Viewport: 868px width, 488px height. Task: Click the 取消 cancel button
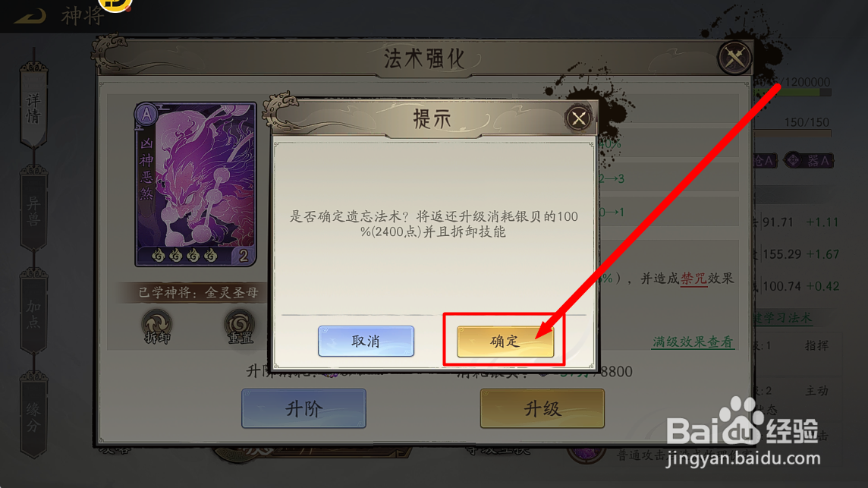[366, 341]
